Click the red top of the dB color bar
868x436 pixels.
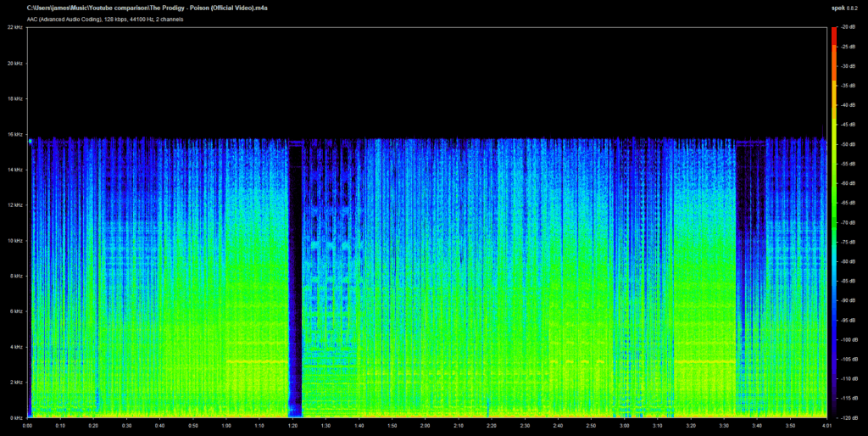tap(834, 31)
